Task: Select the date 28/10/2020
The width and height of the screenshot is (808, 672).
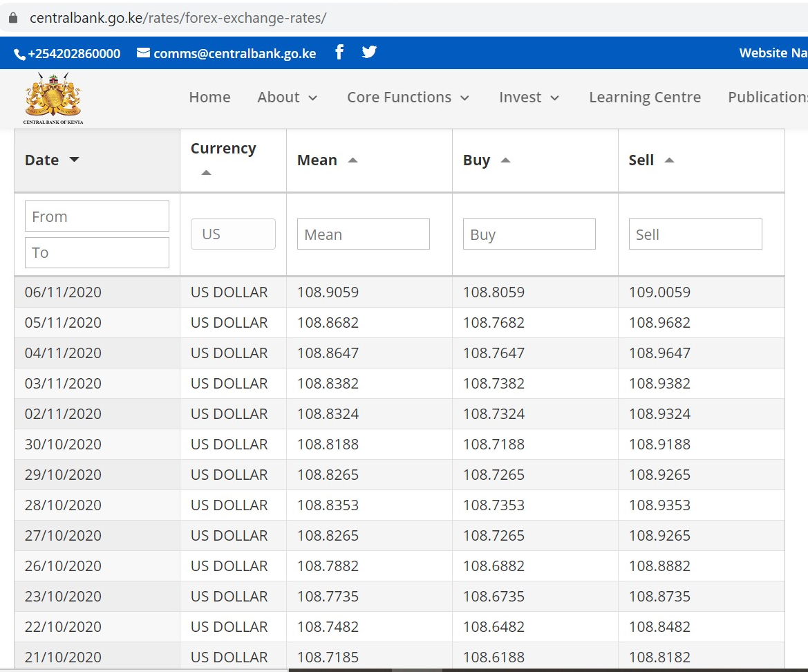Action: point(63,505)
